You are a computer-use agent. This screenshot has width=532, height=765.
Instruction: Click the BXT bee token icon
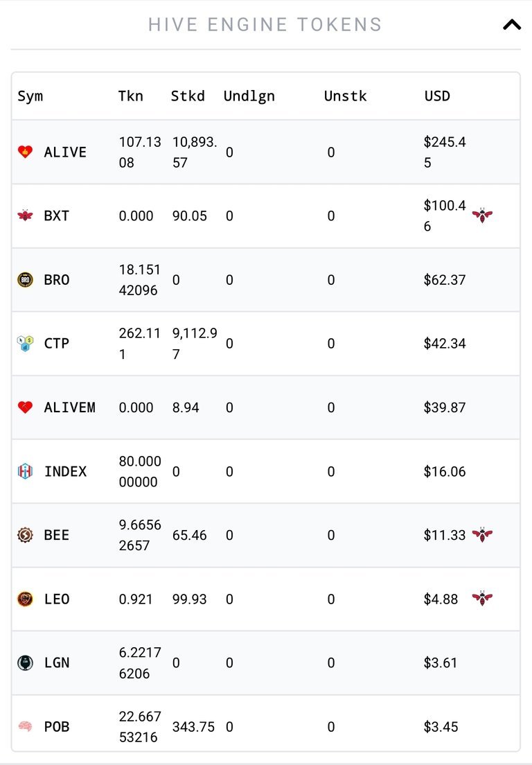[26, 215]
